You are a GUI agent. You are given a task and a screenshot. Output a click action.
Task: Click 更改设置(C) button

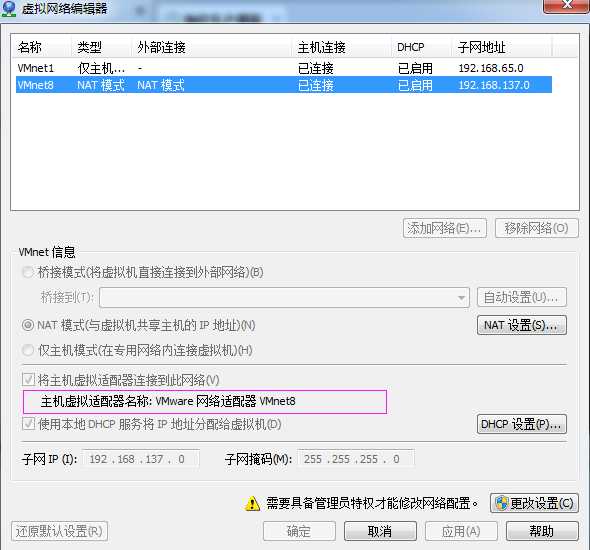[534, 503]
